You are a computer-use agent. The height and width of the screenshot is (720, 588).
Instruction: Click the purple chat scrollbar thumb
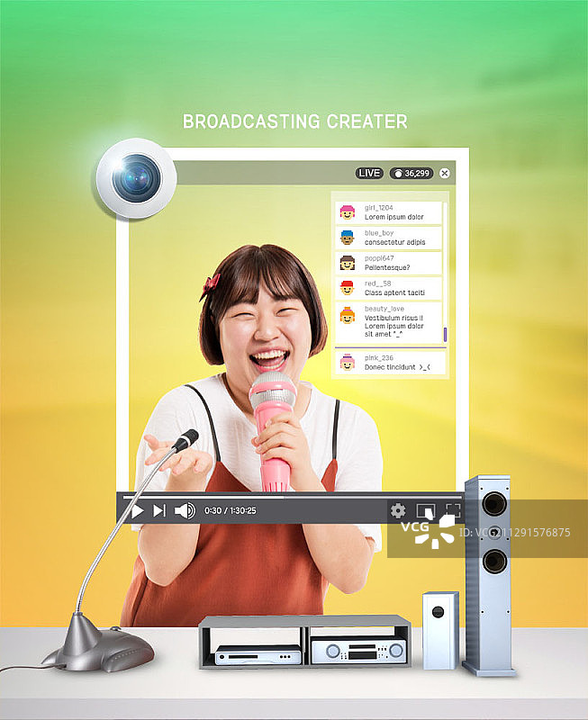point(445,334)
